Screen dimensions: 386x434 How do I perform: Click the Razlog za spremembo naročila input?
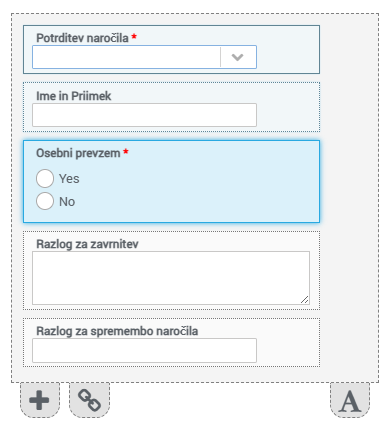coord(144,350)
